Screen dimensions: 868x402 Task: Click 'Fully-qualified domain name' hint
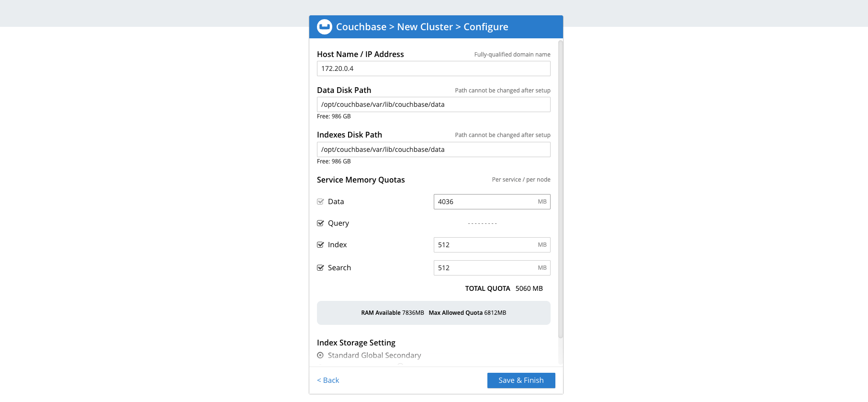coord(512,55)
